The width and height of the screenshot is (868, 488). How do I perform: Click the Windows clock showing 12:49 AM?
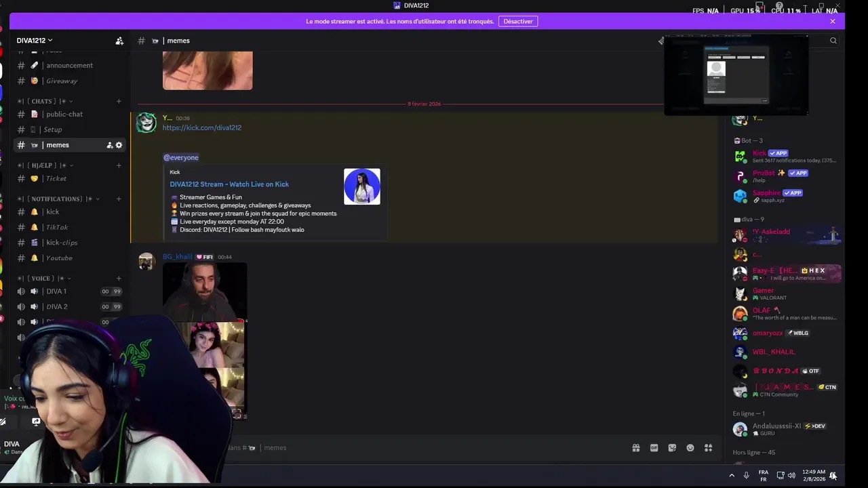(814, 475)
